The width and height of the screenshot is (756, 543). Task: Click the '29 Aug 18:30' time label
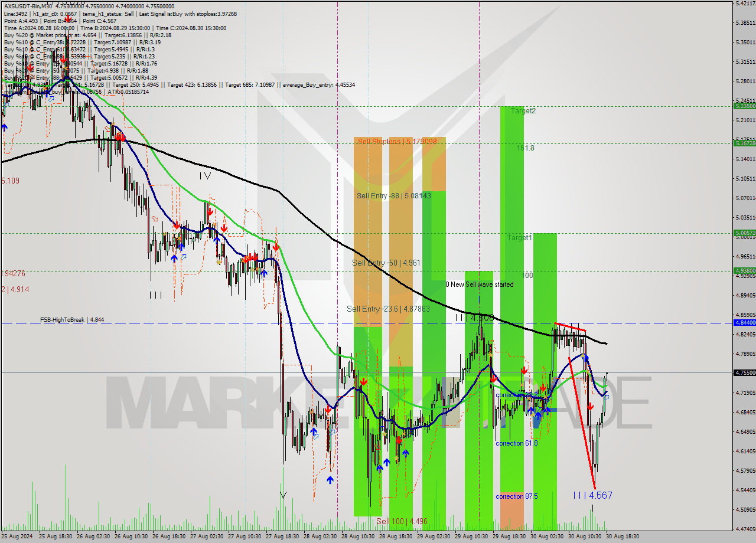(x=509, y=537)
